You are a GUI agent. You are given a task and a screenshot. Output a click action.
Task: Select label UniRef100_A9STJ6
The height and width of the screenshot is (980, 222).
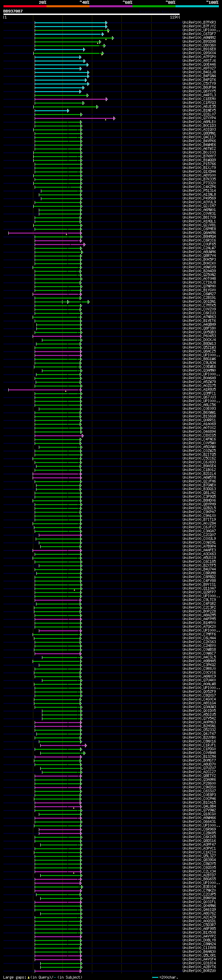(x=199, y=60)
